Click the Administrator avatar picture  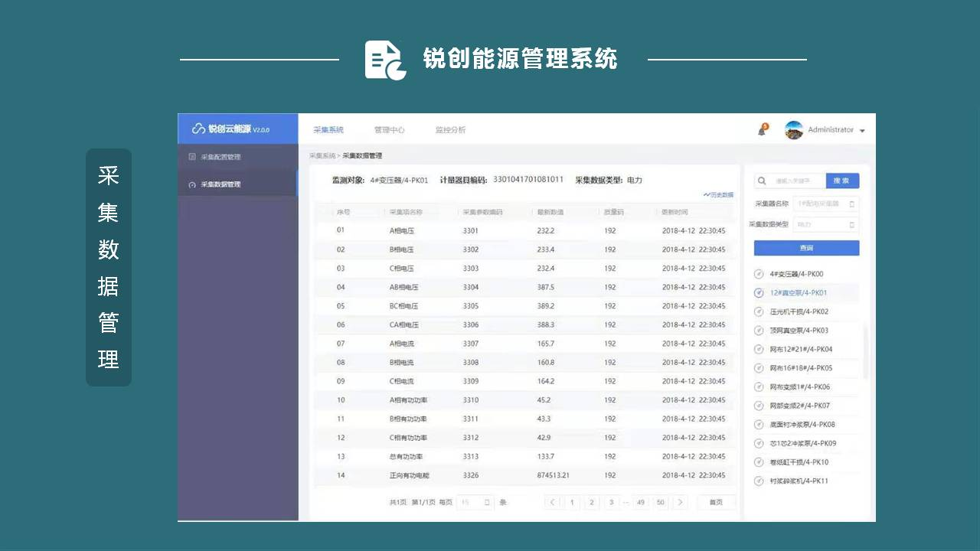coord(794,130)
